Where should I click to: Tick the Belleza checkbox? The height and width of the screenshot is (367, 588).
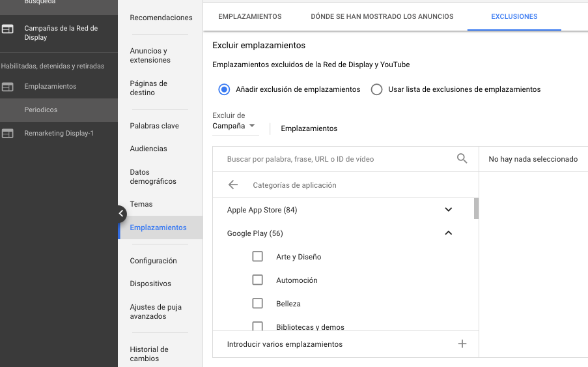click(x=257, y=304)
